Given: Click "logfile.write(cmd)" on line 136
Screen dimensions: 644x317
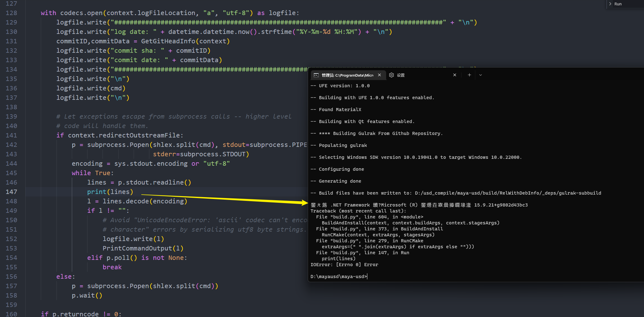Looking at the screenshot, I should point(91,88).
